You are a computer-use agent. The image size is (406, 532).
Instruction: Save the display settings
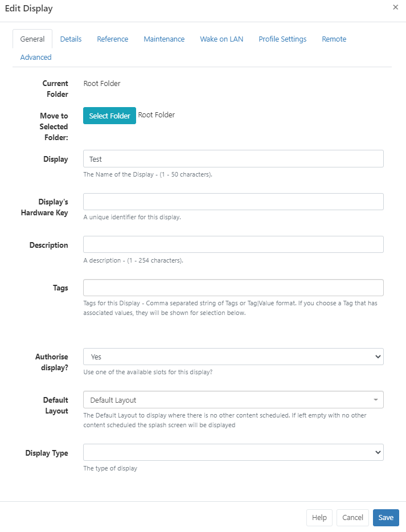click(x=386, y=517)
